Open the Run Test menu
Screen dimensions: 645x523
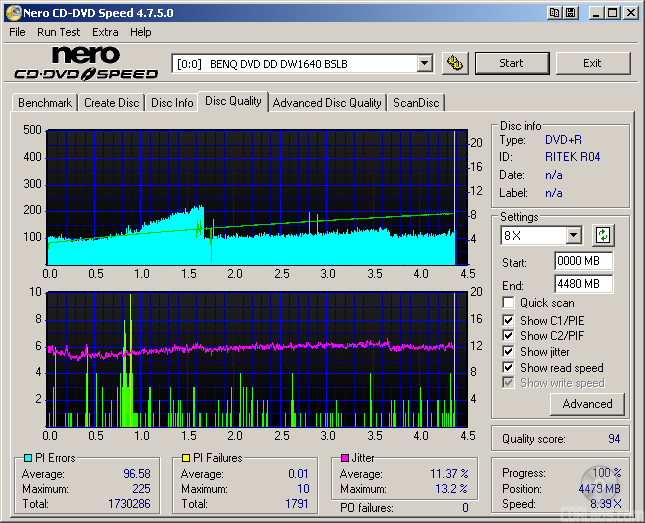click(x=59, y=32)
